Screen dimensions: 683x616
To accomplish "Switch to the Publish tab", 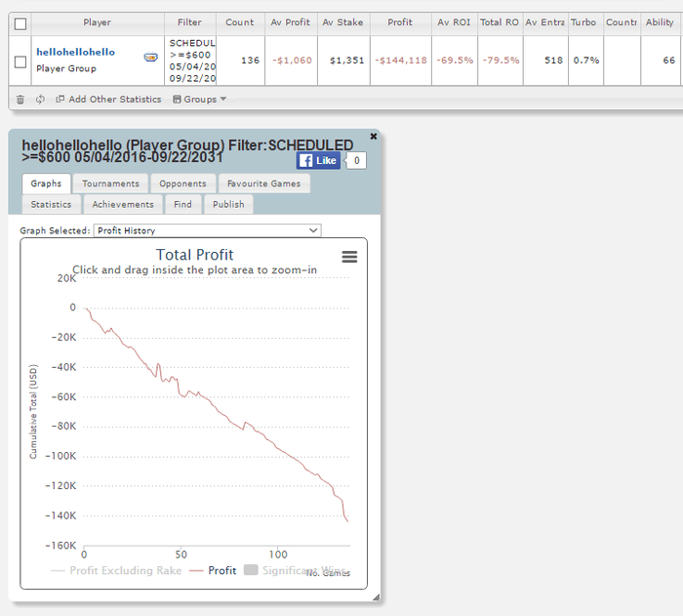I will click(228, 204).
